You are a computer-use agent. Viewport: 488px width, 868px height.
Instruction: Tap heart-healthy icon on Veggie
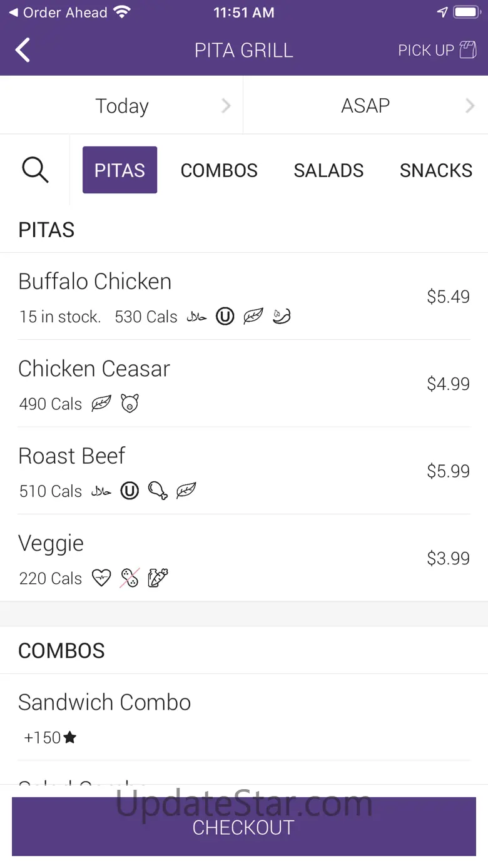click(x=101, y=578)
